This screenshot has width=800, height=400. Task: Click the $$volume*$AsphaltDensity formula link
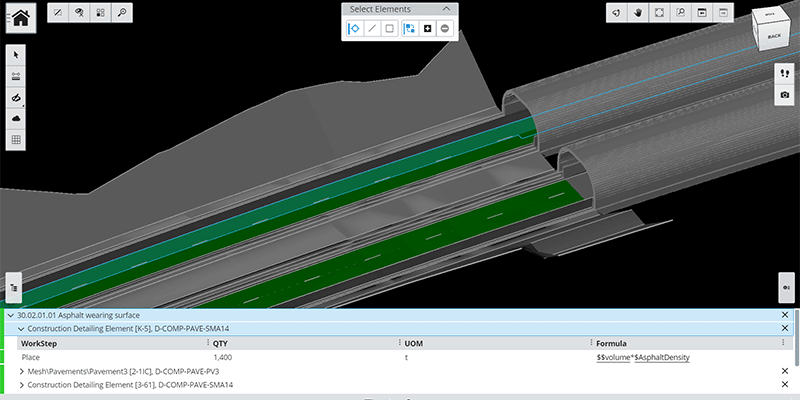click(643, 357)
